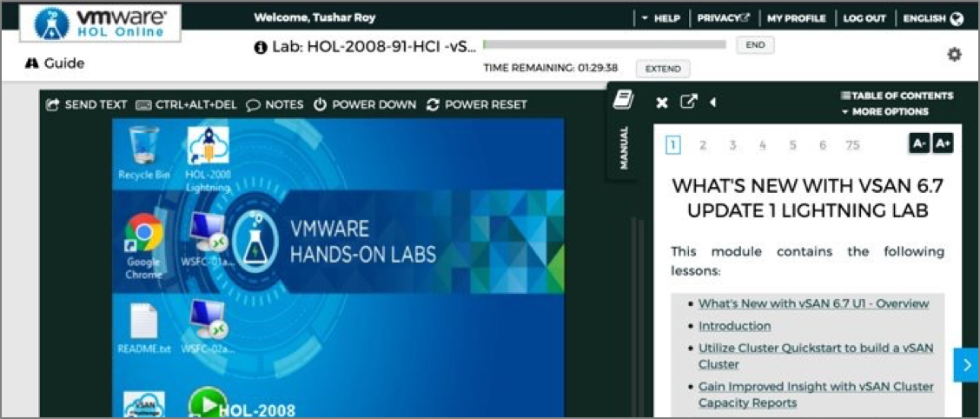Go to manual page 4
The width and height of the screenshot is (980, 419).
pyautogui.click(x=763, y=145)
